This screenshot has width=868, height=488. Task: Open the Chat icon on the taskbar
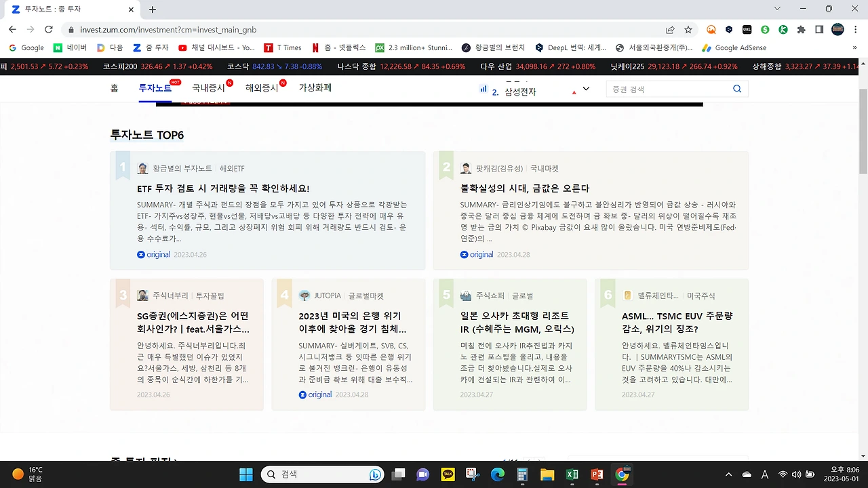pos(423,474)
